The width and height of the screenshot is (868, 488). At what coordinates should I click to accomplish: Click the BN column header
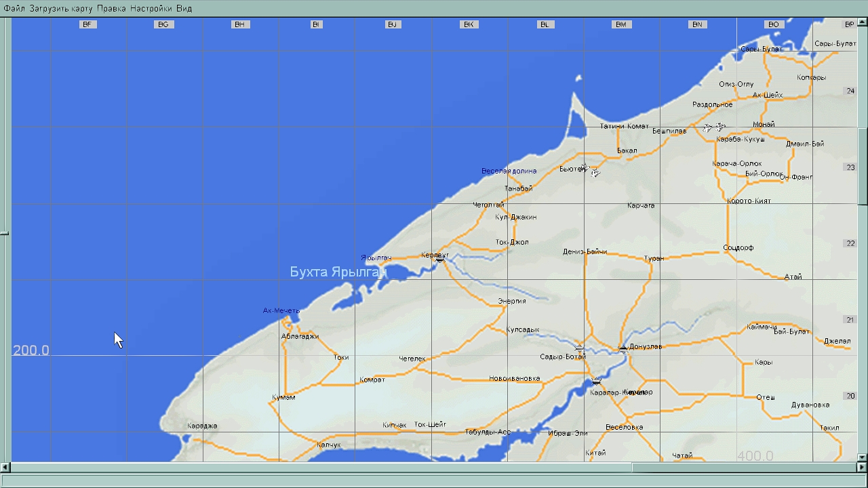coord(697,24)
